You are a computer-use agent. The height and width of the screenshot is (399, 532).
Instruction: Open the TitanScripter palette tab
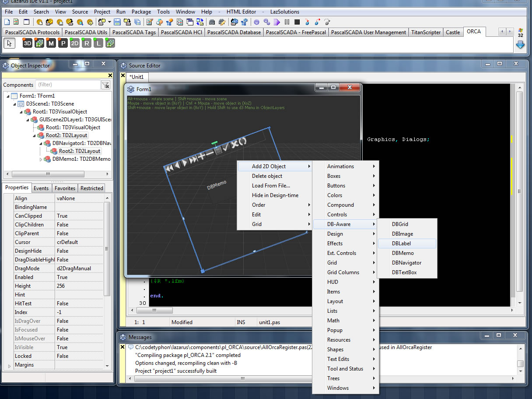[426, 32]
